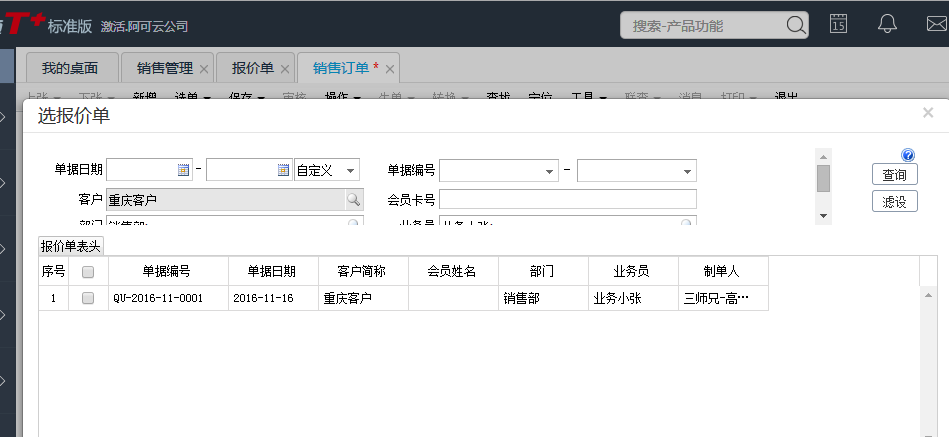Expand the first 单据编号 dropdown
949x437 pixels.
549,171
